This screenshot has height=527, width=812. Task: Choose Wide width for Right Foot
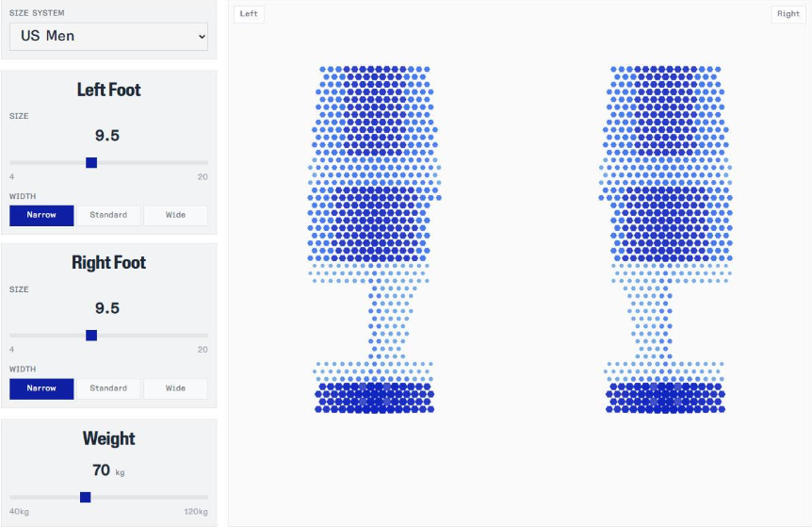(175, 388)
